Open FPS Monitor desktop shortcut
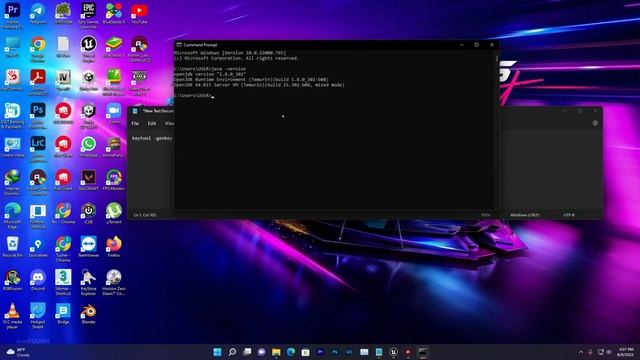This screenshot has width=640, height=360. pos(114,180)
